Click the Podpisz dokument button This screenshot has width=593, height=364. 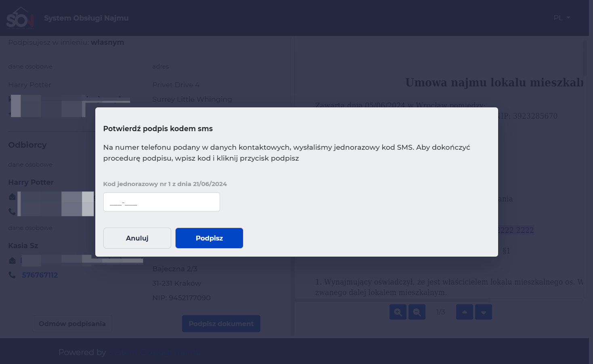221,324
